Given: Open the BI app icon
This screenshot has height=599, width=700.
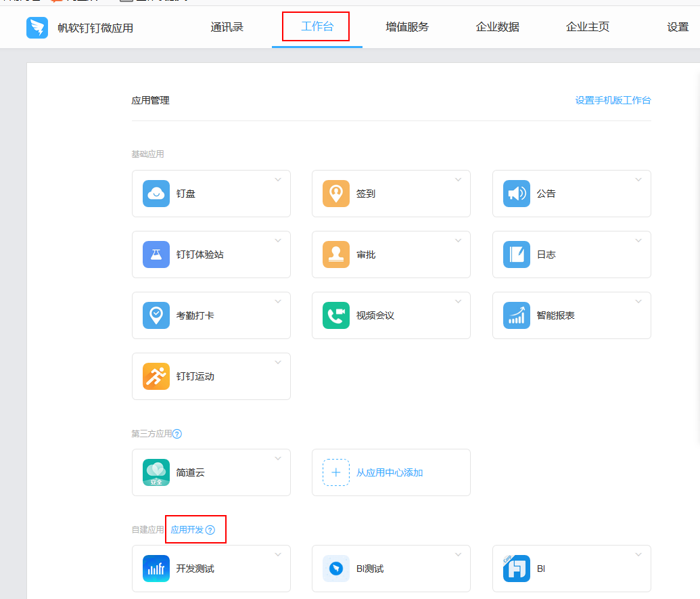Looking at the screenshot, I should [517, 569].
